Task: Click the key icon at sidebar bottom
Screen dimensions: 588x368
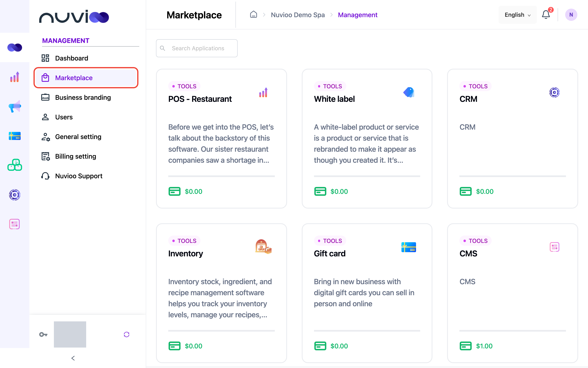Action: pyautogui.click(x=43, y=334)
